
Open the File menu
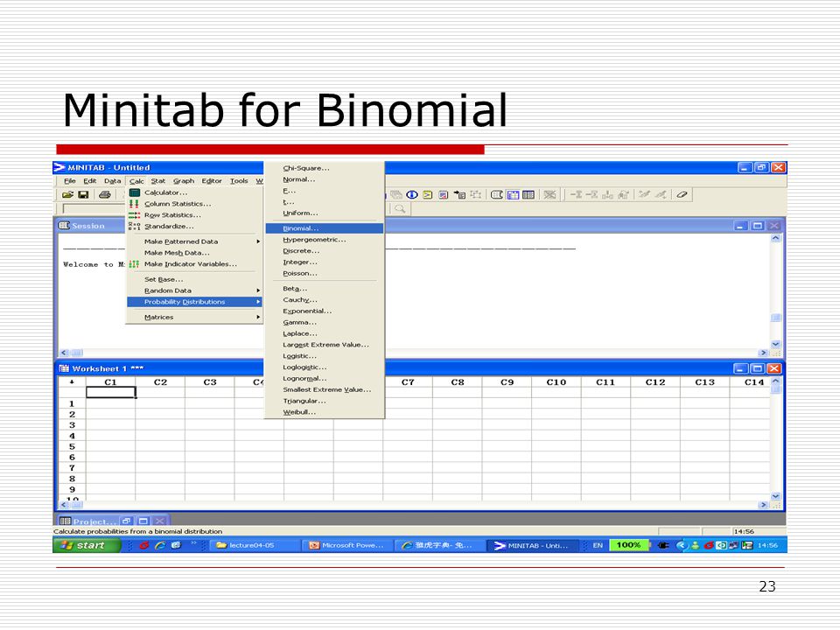(70, 181)
